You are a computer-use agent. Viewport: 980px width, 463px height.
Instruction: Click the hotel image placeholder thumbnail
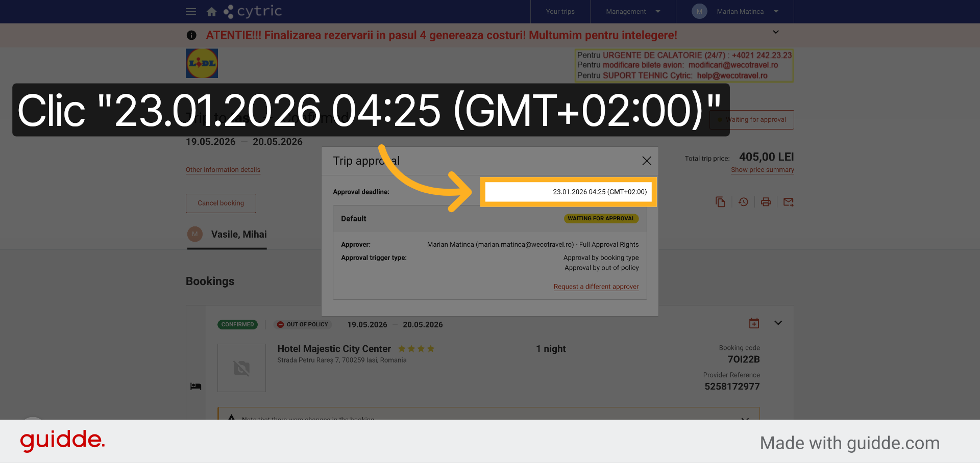pyautogui.click(x=241, y=368)
